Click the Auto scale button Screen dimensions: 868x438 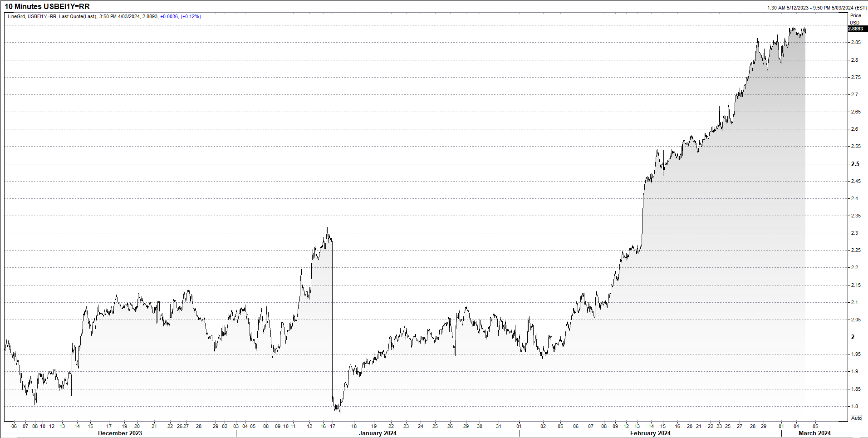856,418
